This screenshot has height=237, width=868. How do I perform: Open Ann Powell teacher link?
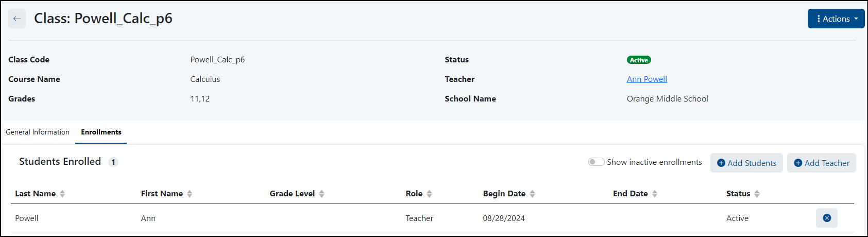(x=646, y=79)
